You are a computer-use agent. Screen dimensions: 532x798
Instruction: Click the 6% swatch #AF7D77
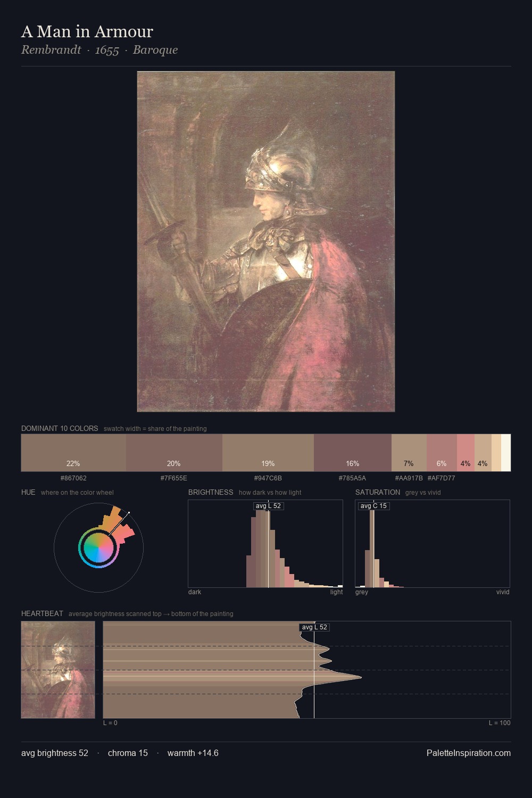coord(442,453)
